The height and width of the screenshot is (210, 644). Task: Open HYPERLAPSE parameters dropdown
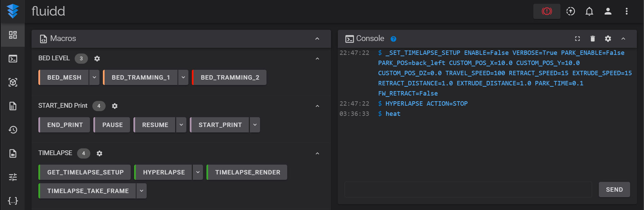click(x=198, y=172)
